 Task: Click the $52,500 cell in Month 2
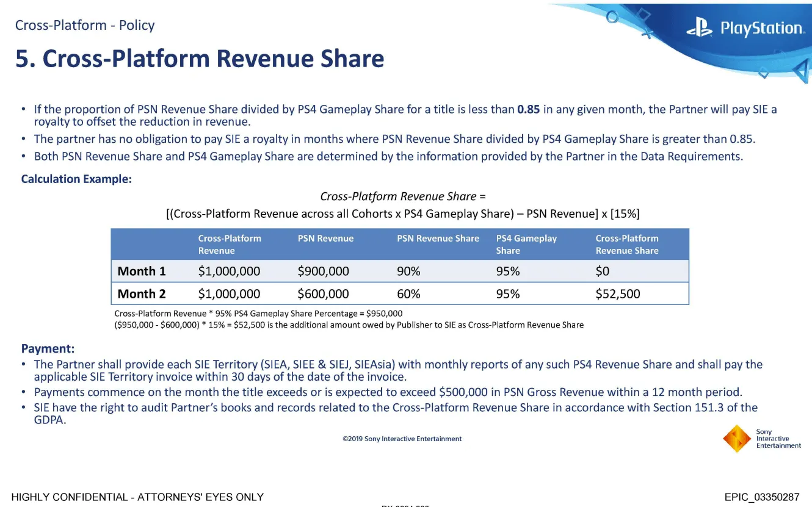[x=618, y=294]
